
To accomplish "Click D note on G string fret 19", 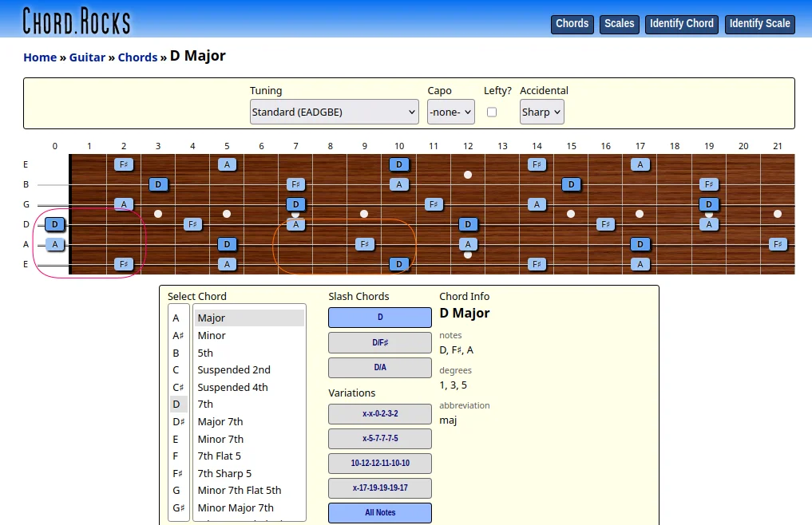I will click(x=709, y=204).
